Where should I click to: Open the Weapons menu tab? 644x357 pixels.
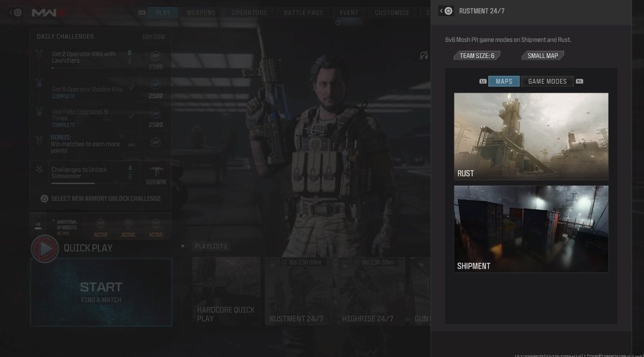coord(201,13)
